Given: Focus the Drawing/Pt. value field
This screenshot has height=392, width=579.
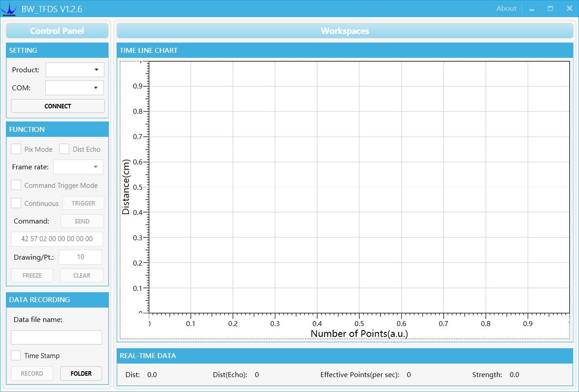Looking at the screenshot, I should tap(80, 257).
